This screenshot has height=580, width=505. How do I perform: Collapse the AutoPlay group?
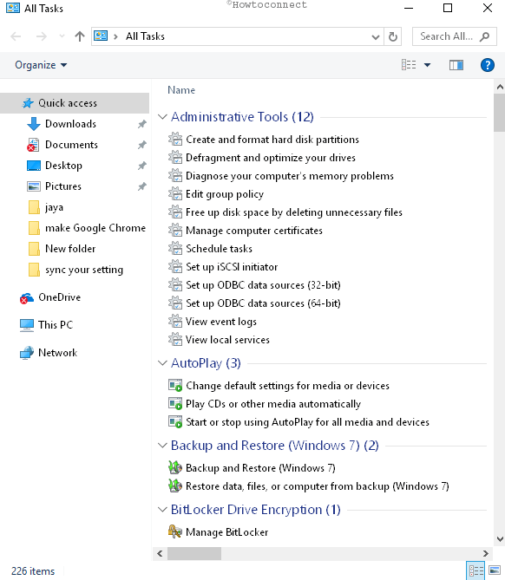[162, 363]
